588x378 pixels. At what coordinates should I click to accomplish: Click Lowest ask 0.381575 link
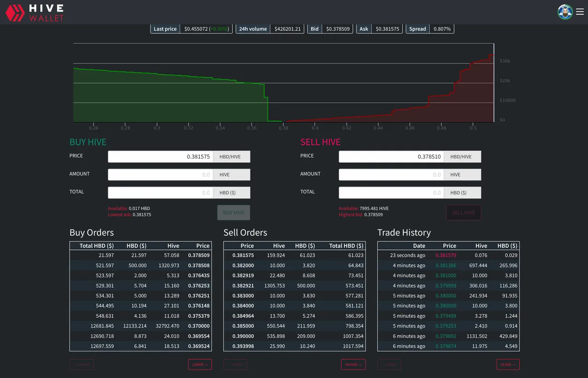coord(130,215)
